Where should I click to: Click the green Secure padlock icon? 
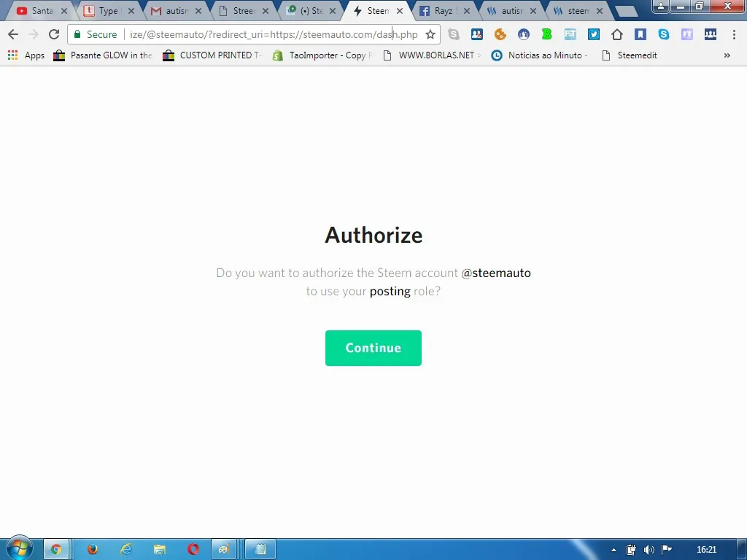click(77, 34)
